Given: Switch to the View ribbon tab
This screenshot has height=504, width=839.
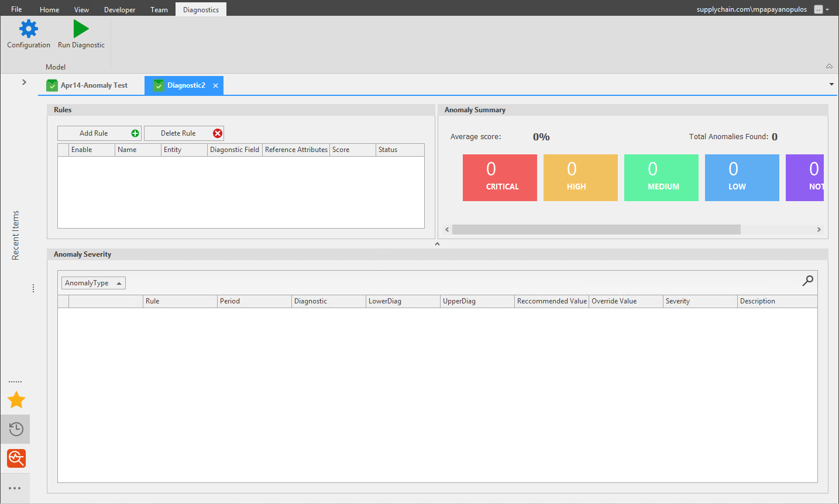Looking at the screenshot, I should pyautogui.click(x=81, y=9).
